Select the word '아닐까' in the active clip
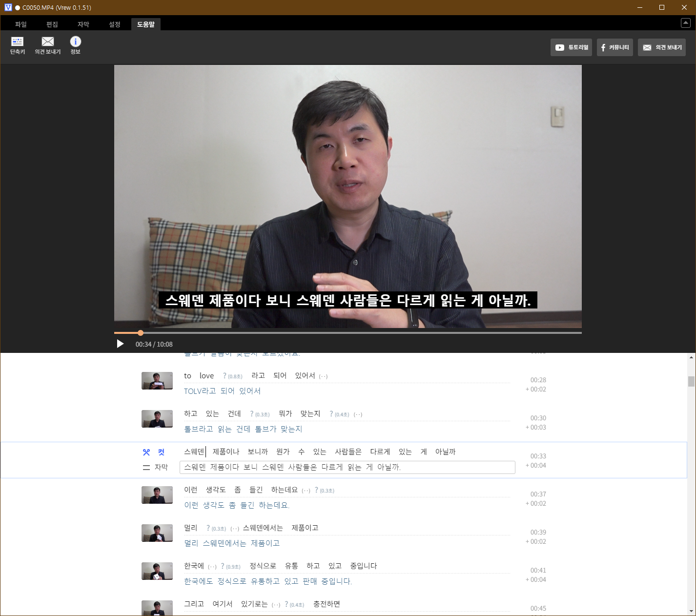Image resolution: width=696 pixels, height=616 pixels. pyautogui.click(x=445, y=452)
